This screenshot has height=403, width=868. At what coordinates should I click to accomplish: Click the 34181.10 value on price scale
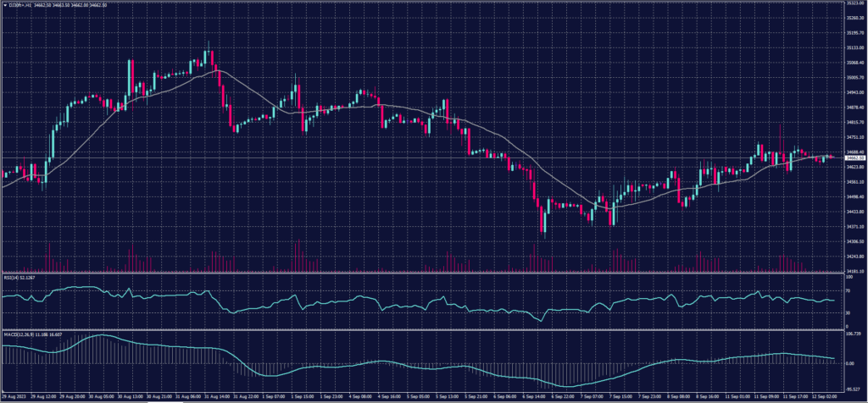853,271
